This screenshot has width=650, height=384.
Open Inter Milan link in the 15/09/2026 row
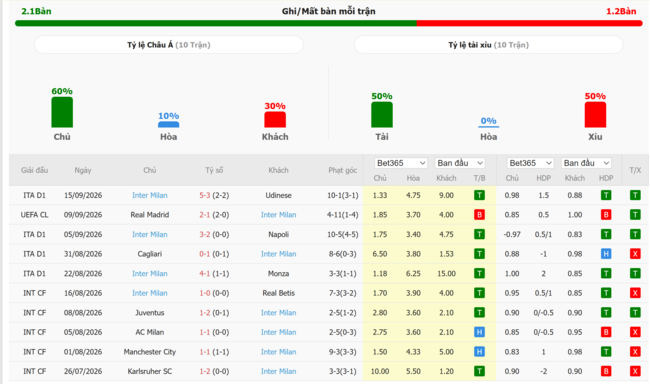coord(150,195)
